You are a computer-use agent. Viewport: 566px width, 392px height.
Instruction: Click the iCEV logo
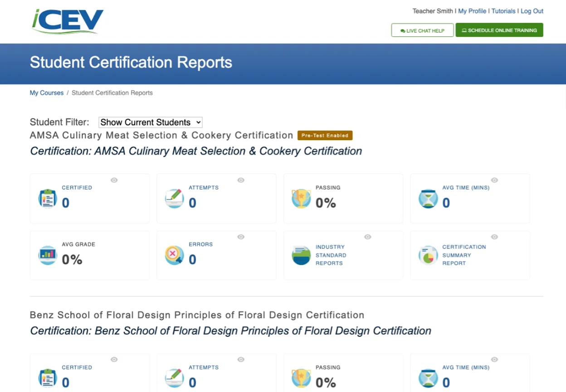[x=68, y=22]
